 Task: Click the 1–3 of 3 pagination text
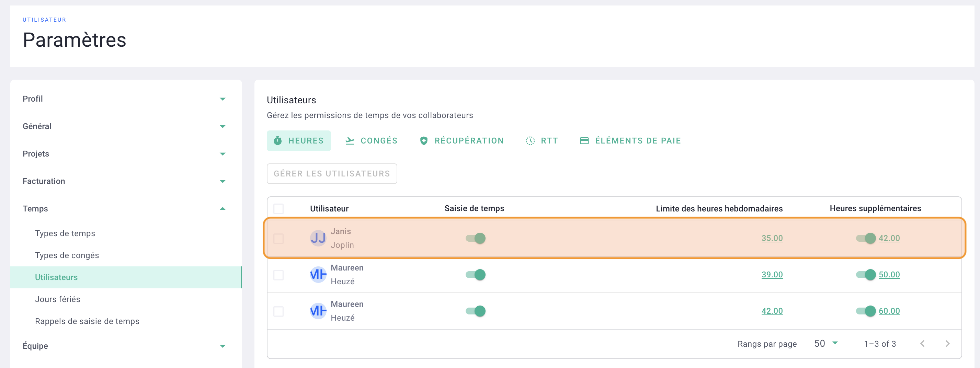click(x=880, y=344)
